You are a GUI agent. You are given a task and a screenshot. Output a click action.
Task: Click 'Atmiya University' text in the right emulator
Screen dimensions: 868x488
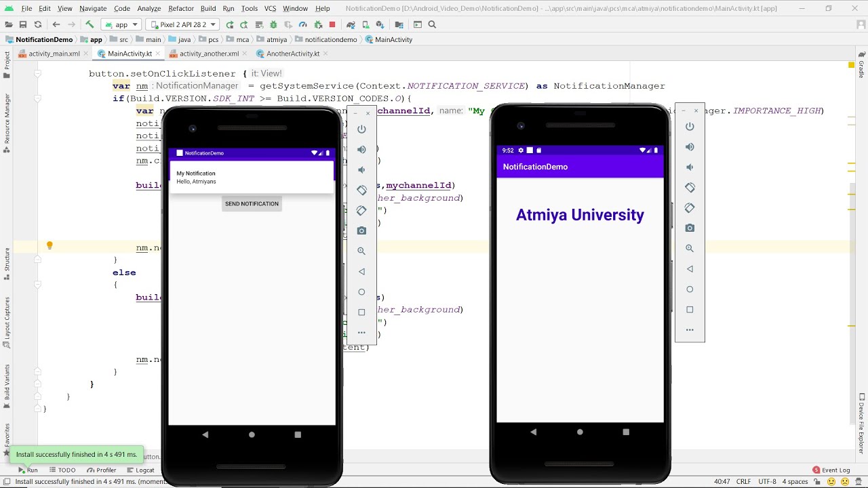[580, 215]
